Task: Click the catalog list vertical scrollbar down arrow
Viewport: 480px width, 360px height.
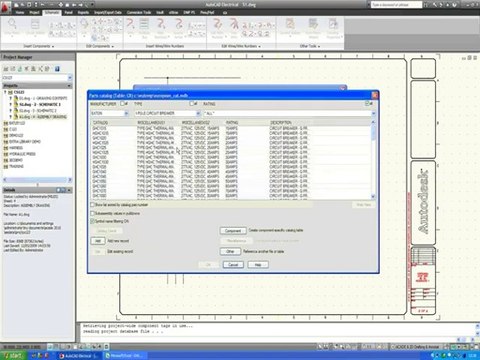Action: coord(373,197)
